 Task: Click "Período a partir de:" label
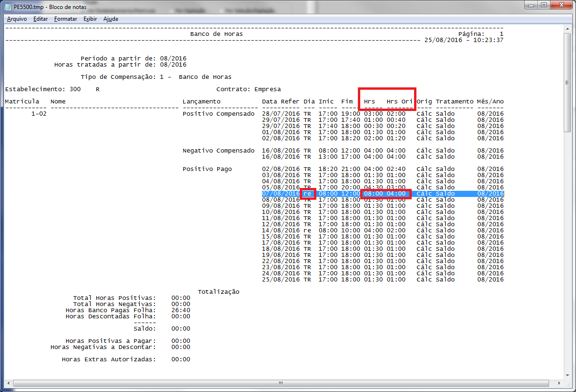pyautogui.click(x=118, y=59)
